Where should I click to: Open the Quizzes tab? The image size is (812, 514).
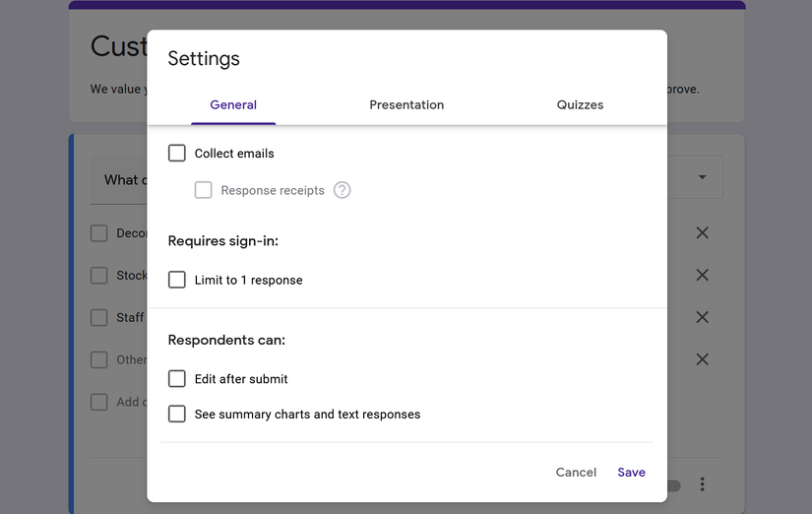coord(580,104)
